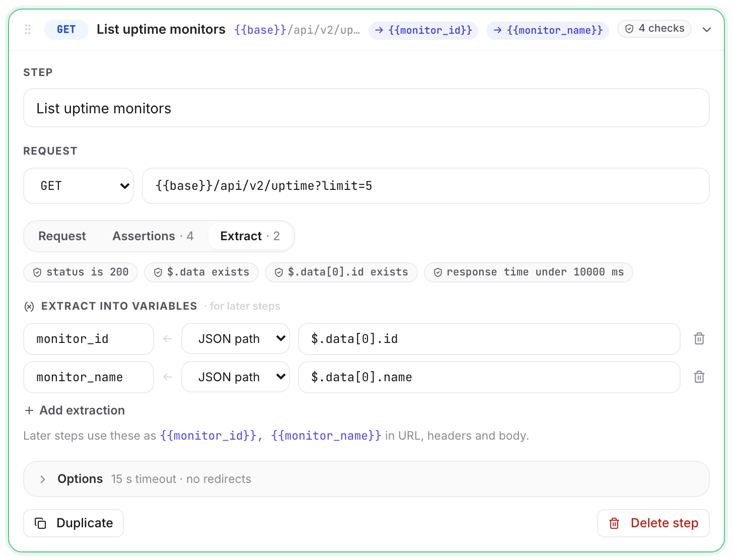This screenshot has width=733, height=560.
Task: Open JSON path dropdown for monitor_name
Action: (x=236, y=377)
